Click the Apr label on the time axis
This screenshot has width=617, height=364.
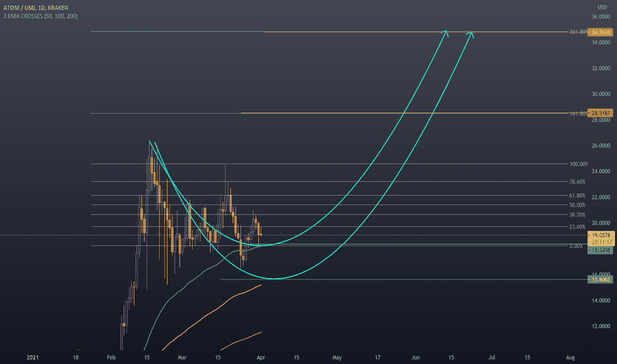point(260,357)
